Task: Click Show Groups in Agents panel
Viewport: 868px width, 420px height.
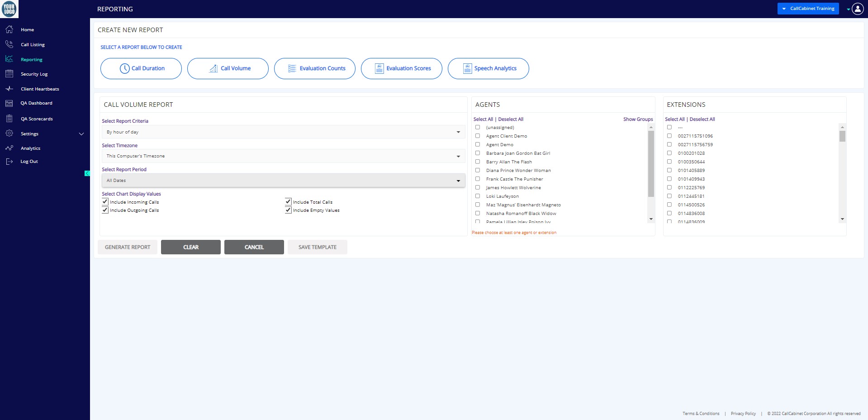Action: tap(638, 119)
